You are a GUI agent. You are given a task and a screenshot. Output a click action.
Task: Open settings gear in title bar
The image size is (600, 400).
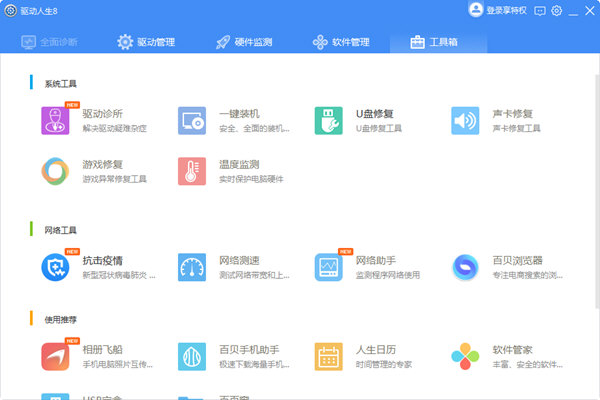(556, 11)
